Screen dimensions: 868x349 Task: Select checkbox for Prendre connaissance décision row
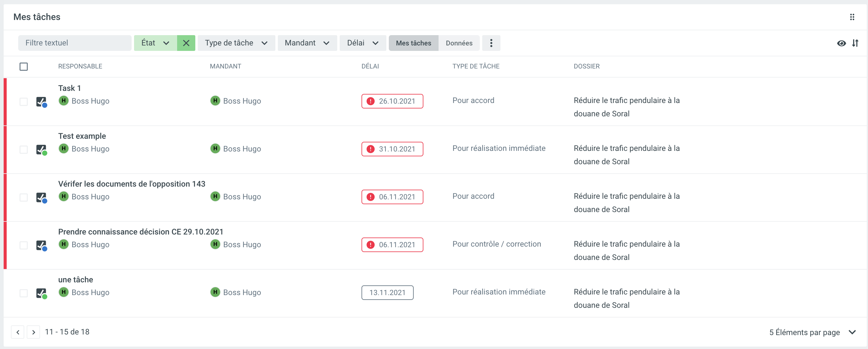click(x=24, y=245)
